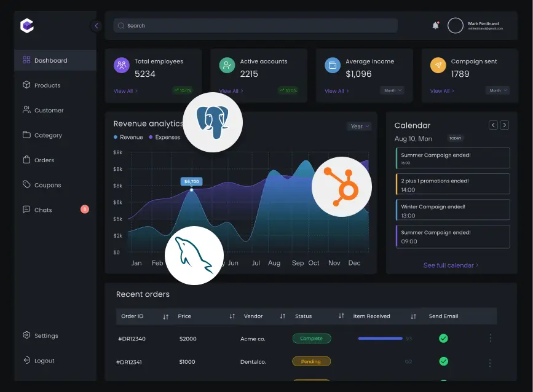Click vendor Acme co.
The height and width of the screenshot is (392, 533).
click(x=253, y=339)
